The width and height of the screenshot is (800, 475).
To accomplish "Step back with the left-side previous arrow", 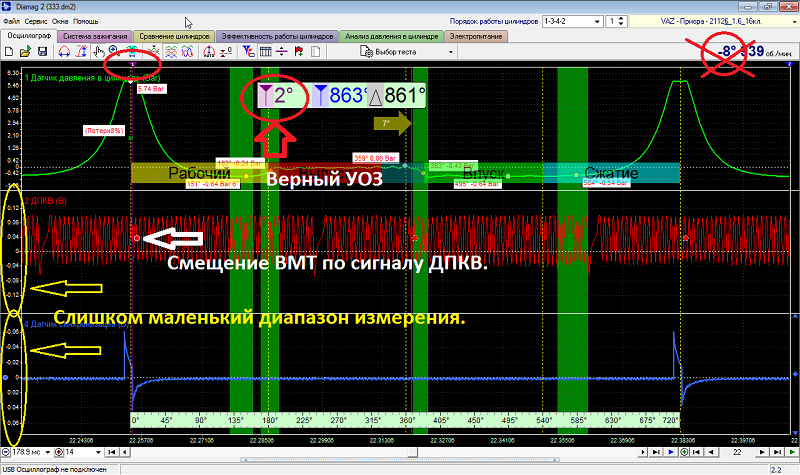I will coord(124,452).
